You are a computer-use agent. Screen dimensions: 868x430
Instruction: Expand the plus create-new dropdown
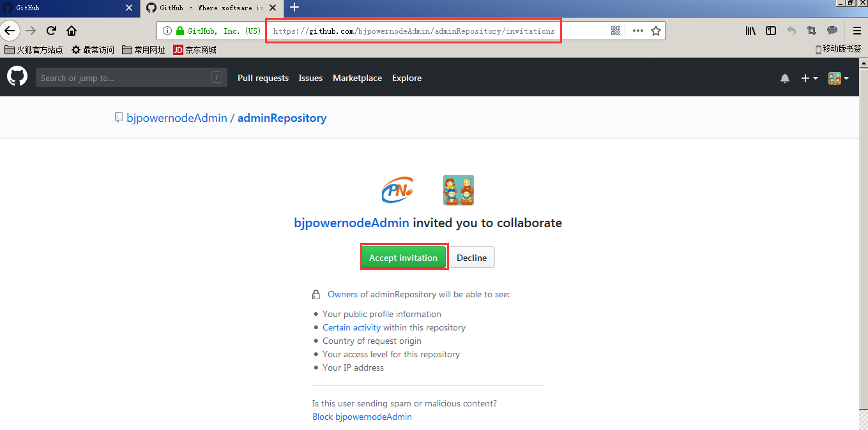809,78
